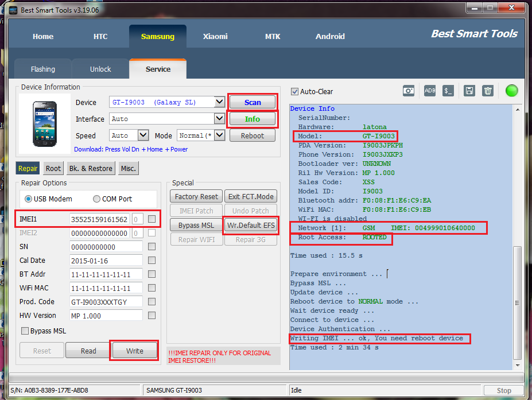This screenshot has width=532, height=400.
Task: Open the HTC tab
Action: (100, 36)
